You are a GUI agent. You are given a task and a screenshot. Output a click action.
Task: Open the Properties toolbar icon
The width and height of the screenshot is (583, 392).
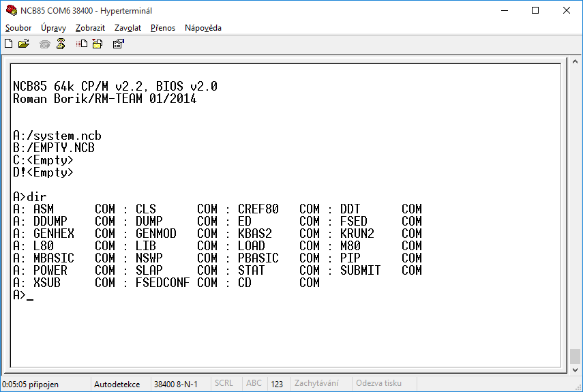118,44
